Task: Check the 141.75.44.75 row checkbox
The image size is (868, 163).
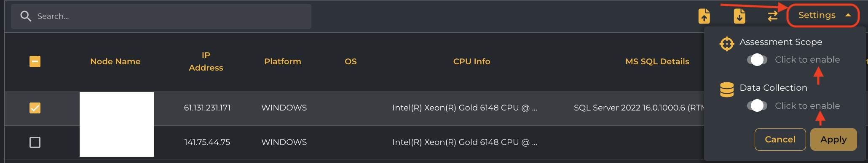Action: [x=35, y=142]
